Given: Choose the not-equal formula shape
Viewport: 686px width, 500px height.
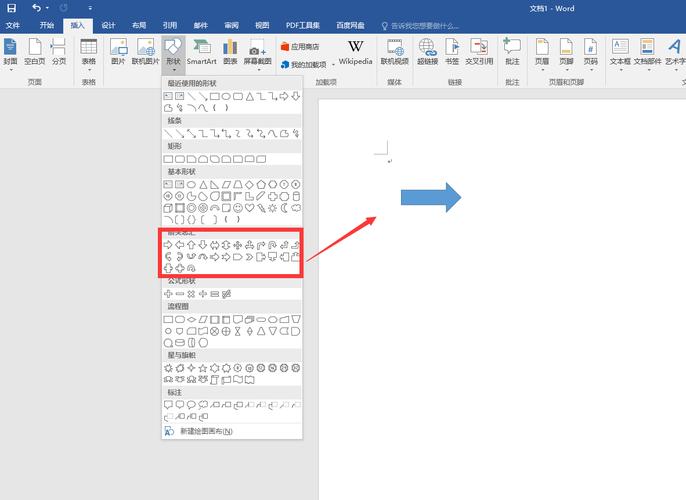Looking at the screenshot, I should pyautogui.click(x=226, y=294).
